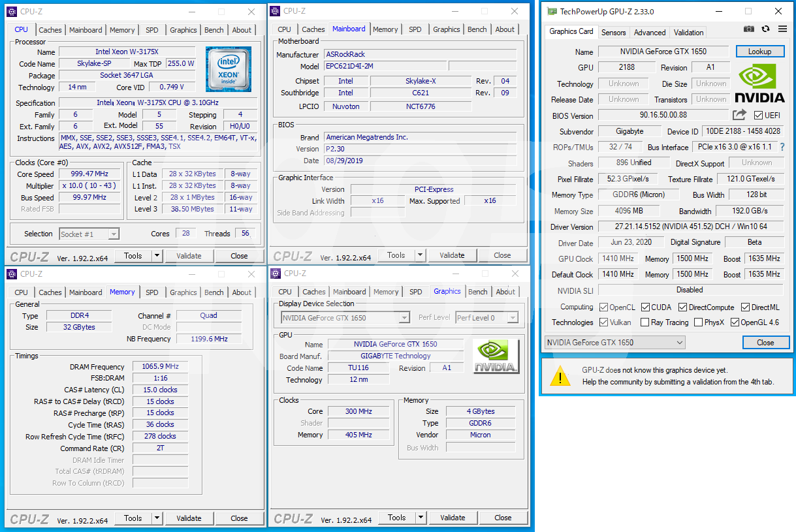Click the Digital Signature value Beta

(755, 242)
